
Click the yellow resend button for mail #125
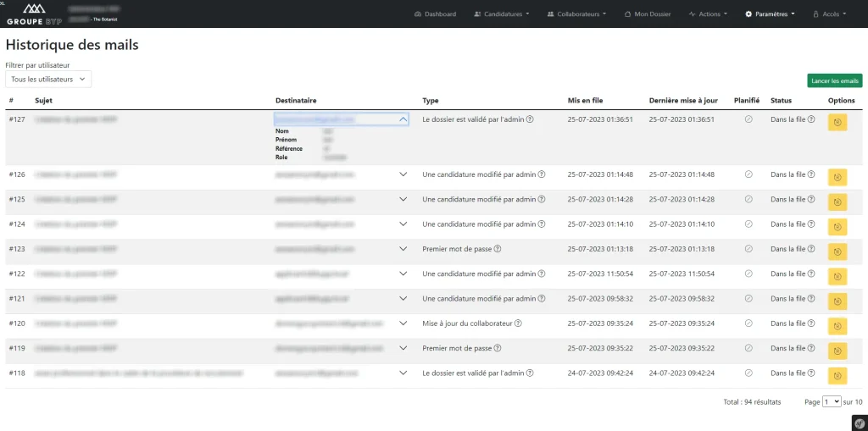pos(837,202)
